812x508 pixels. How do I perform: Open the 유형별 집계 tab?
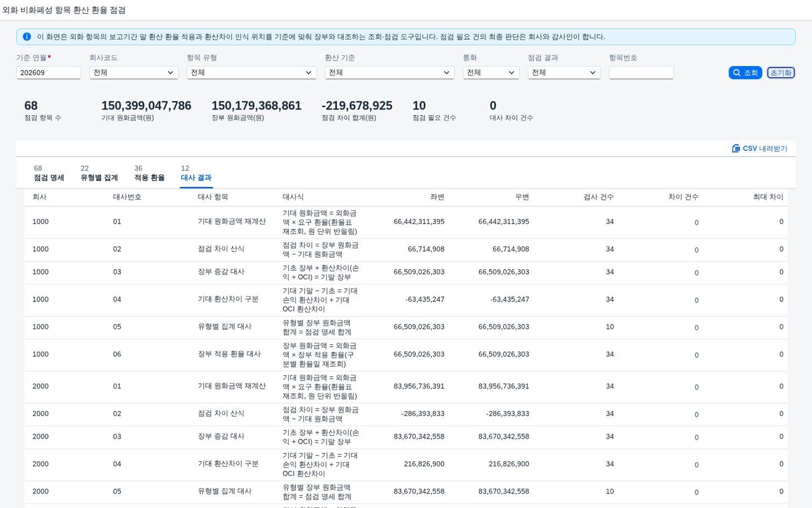[99, 173]
